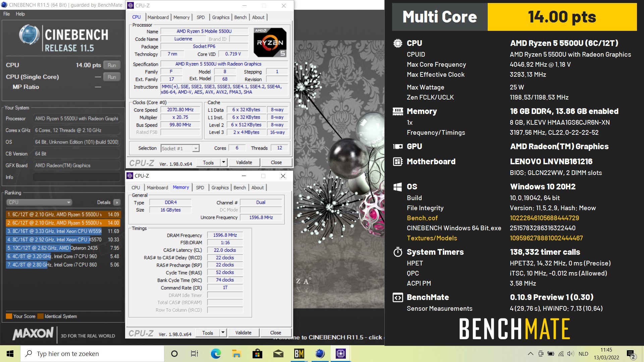Run the Cinebench CPU test
This screenshot has width=644, height=362.
112,65
